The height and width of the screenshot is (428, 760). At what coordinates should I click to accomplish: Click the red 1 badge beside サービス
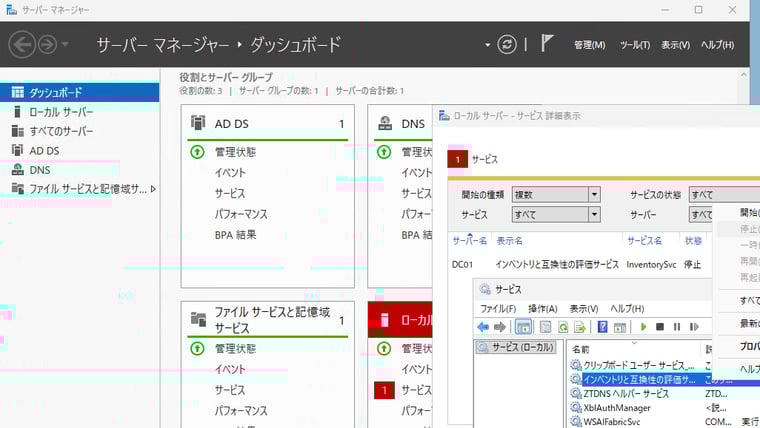384,390
